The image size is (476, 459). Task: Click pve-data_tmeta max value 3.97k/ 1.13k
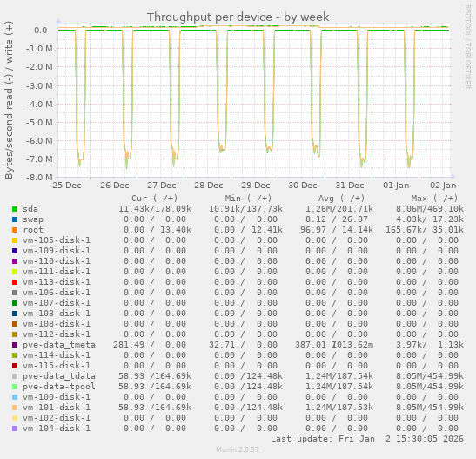tap(430, 345)
